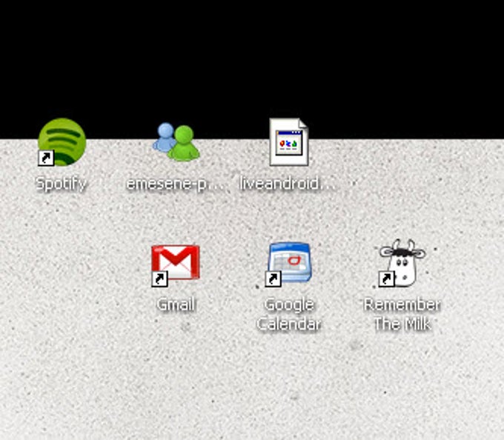
Task: Click the "liveandroid..." label text
Action: 288,184
